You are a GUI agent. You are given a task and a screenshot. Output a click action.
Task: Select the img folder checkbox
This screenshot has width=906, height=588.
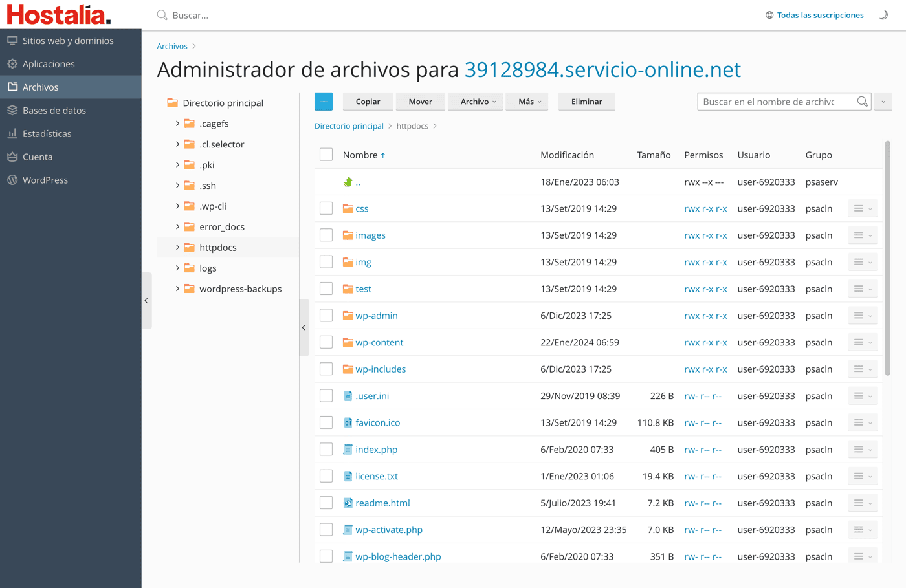[326, 262]
